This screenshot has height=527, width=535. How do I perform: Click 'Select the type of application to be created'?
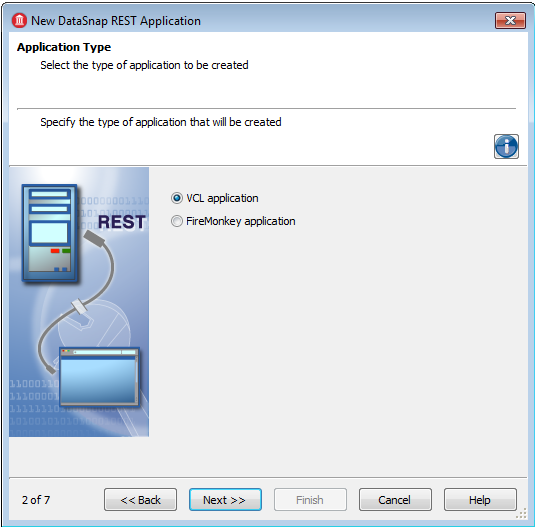point(144,65)
